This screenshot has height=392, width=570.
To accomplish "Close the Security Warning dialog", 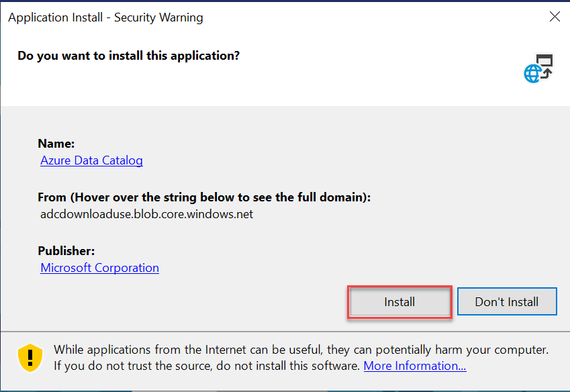I will pyautogui.click(x=555, y=17).
